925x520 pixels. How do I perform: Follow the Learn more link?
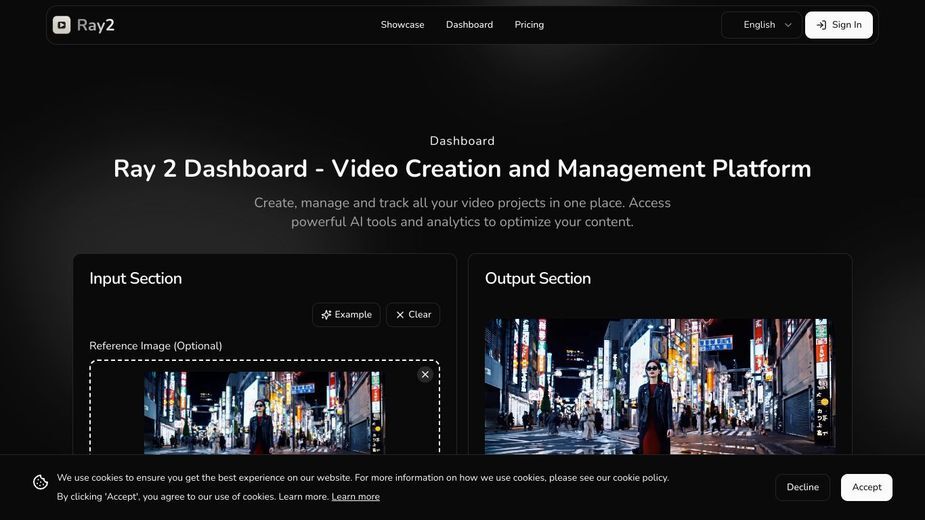[x=356, y=496]
